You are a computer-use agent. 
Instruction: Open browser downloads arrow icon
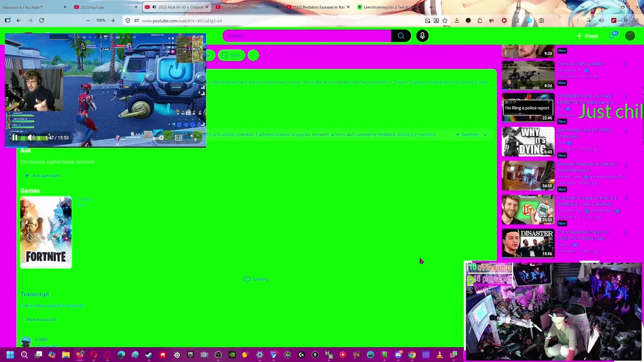(456, 21)
